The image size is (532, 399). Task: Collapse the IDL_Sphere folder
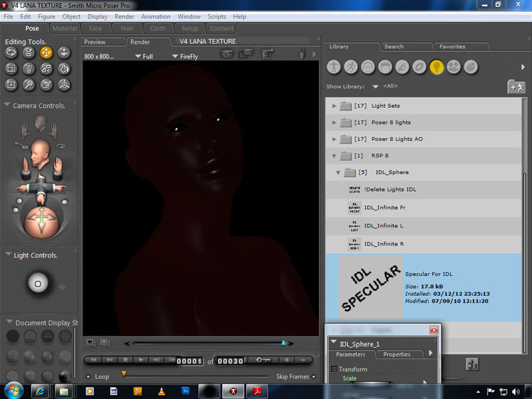coord(338,173)
